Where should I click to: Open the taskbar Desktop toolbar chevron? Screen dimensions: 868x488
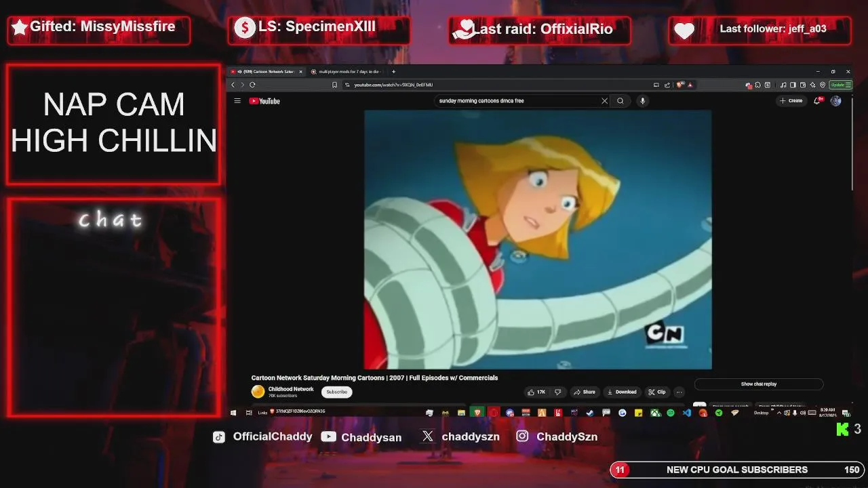coord(771,410)
